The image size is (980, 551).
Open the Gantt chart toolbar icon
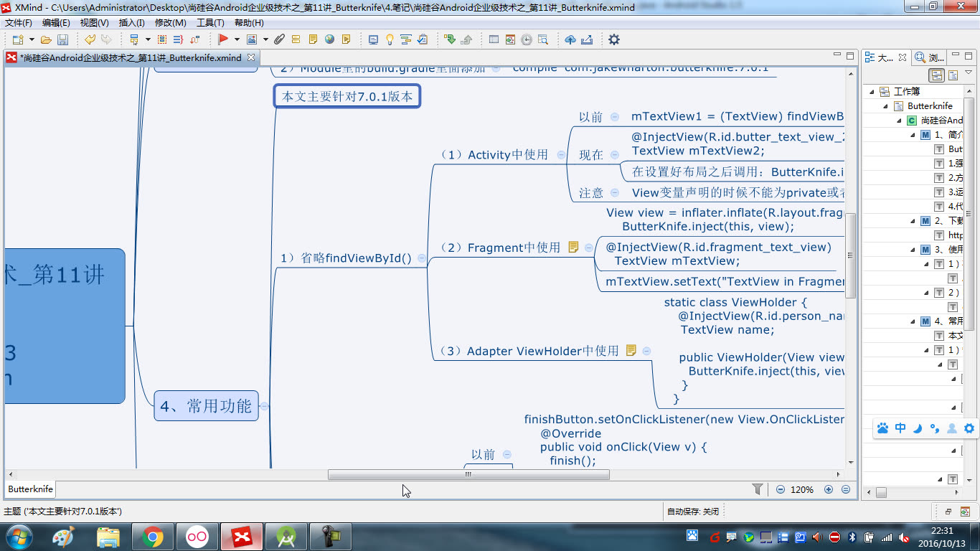(405, 39)
